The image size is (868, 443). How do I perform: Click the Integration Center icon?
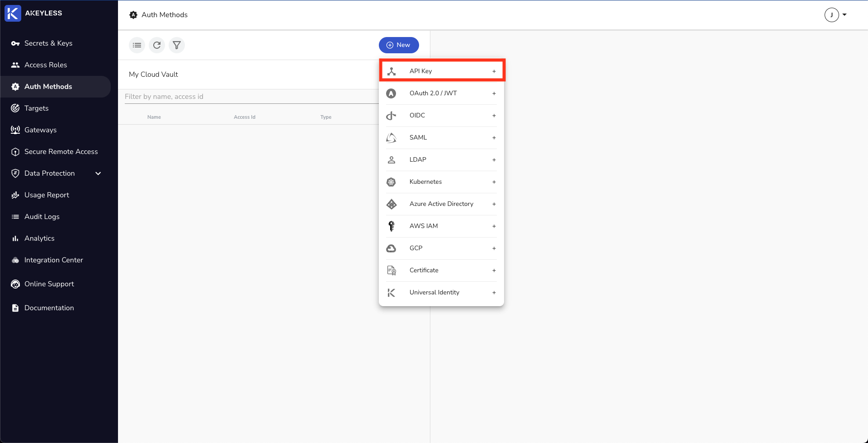click(15, 260)
